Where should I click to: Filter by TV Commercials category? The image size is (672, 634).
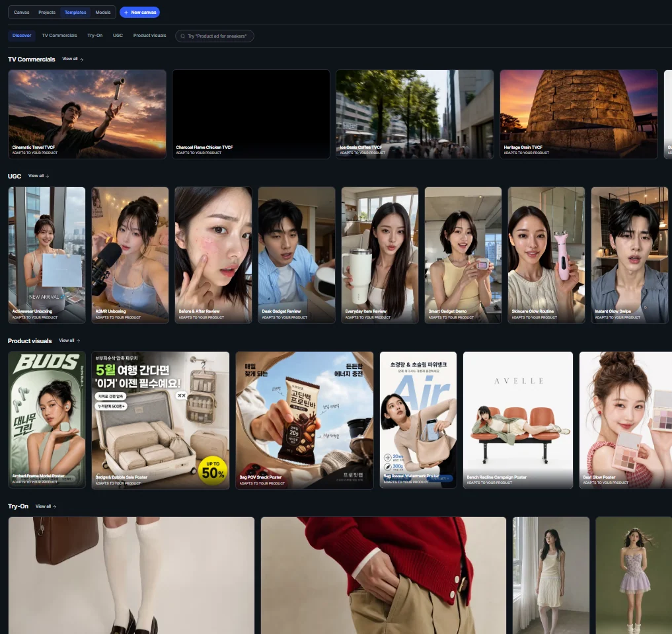point(59,36)
